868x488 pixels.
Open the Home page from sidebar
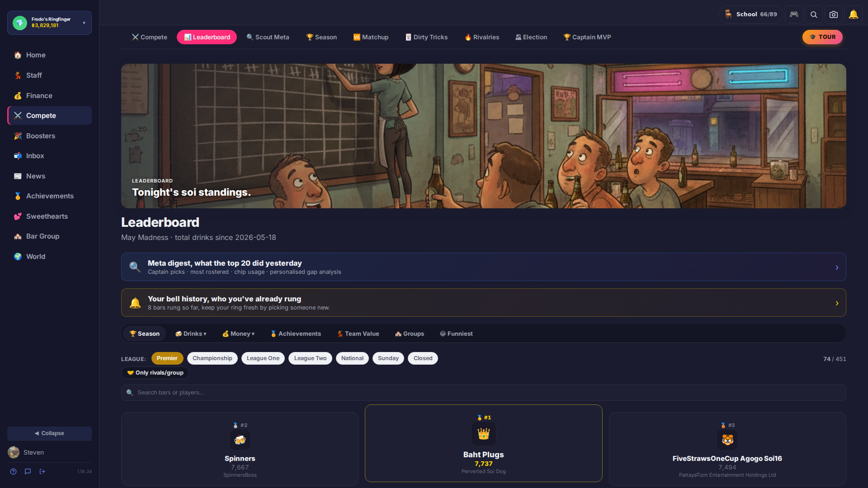(50, 55)
